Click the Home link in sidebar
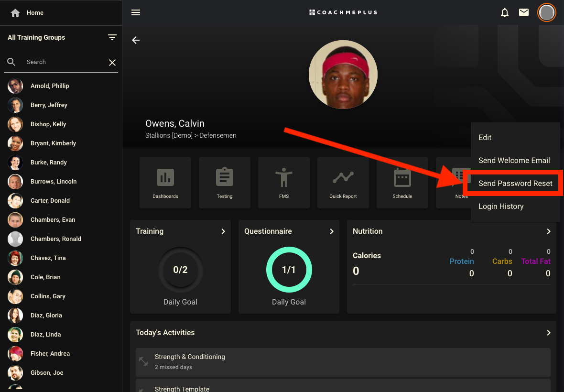 click(x=35, y=13)
